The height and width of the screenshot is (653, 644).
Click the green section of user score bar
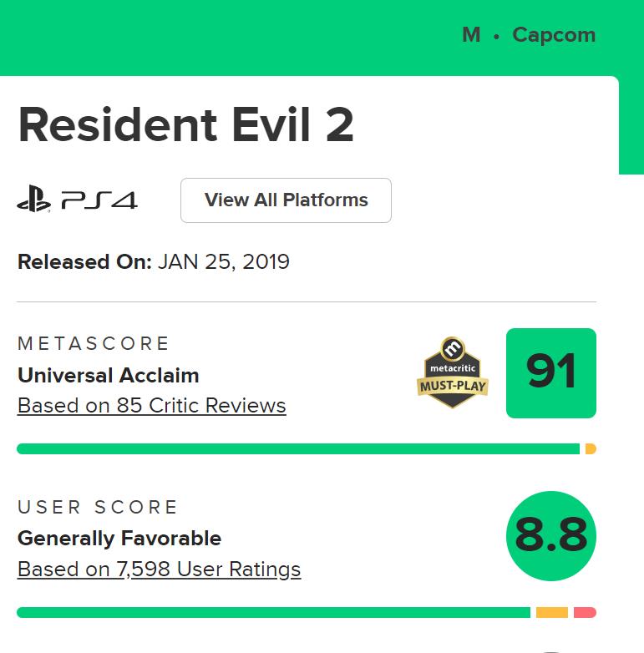click(273, 613)
